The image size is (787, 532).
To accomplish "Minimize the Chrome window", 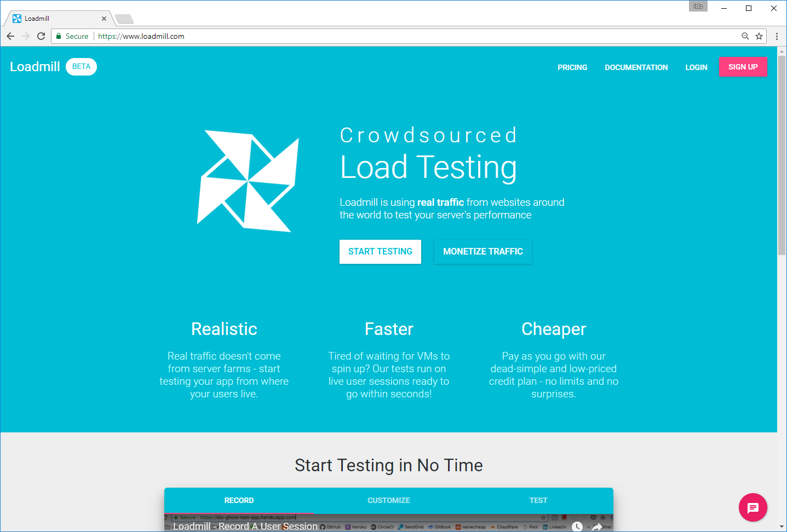I will click(x=724, y=8).
